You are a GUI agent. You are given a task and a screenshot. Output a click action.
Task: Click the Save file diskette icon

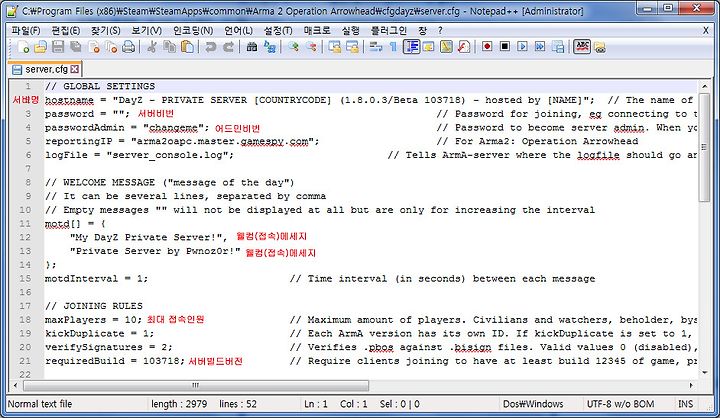coord(58,47)
